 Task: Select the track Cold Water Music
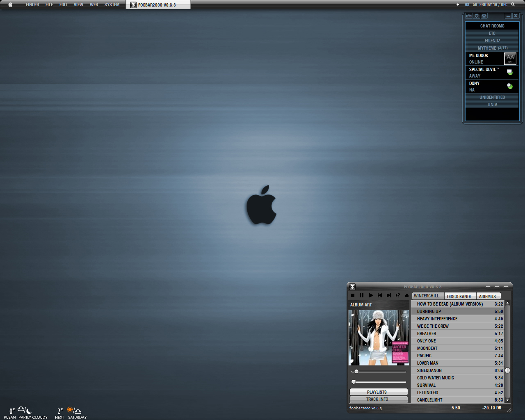(x=458, y=378)
